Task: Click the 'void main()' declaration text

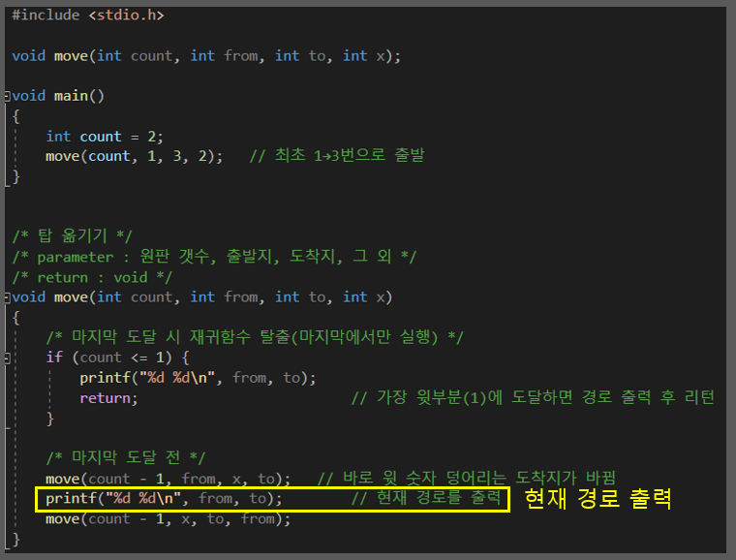Action: tap(58, 96)
